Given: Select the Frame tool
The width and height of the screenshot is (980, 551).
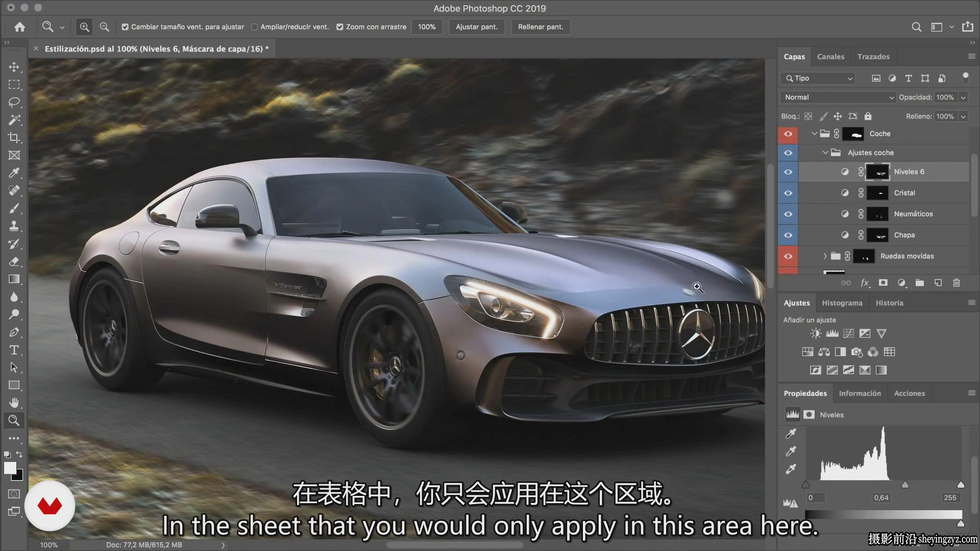Looking at the screenshot, I should coord(14,155).
